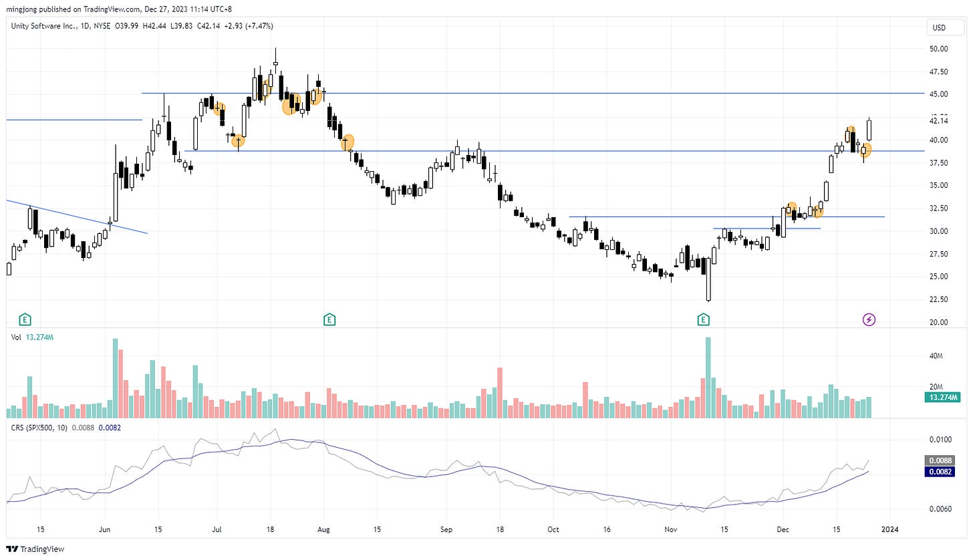Click the earnings icon below the June candles
This screenshot has width=973, height=560.
[25, 319]
